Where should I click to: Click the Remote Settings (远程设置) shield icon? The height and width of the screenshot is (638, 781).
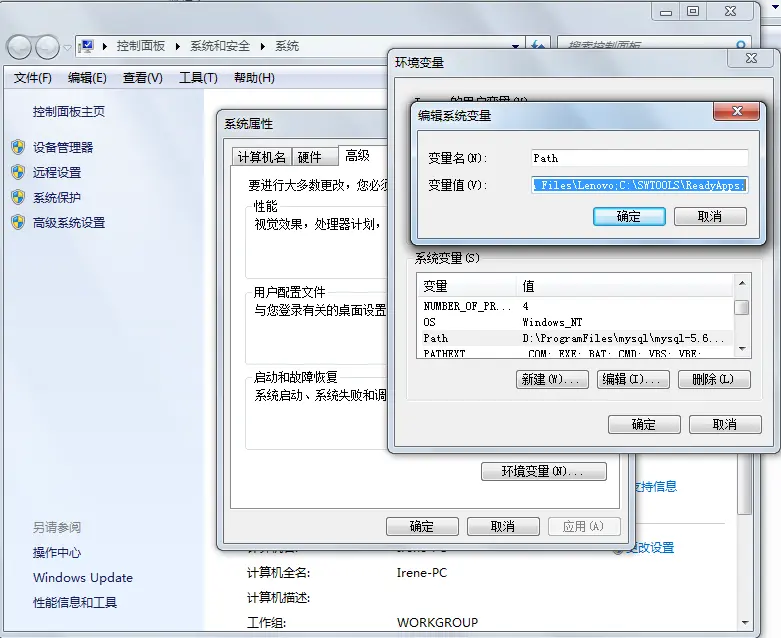click(17, 172)
